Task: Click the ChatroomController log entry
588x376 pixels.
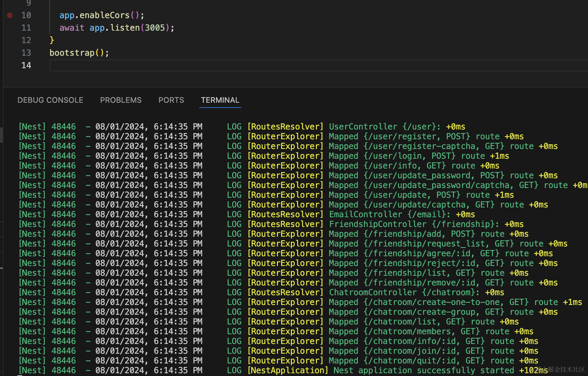Action: pyautogui.click(x=373, y=292)
